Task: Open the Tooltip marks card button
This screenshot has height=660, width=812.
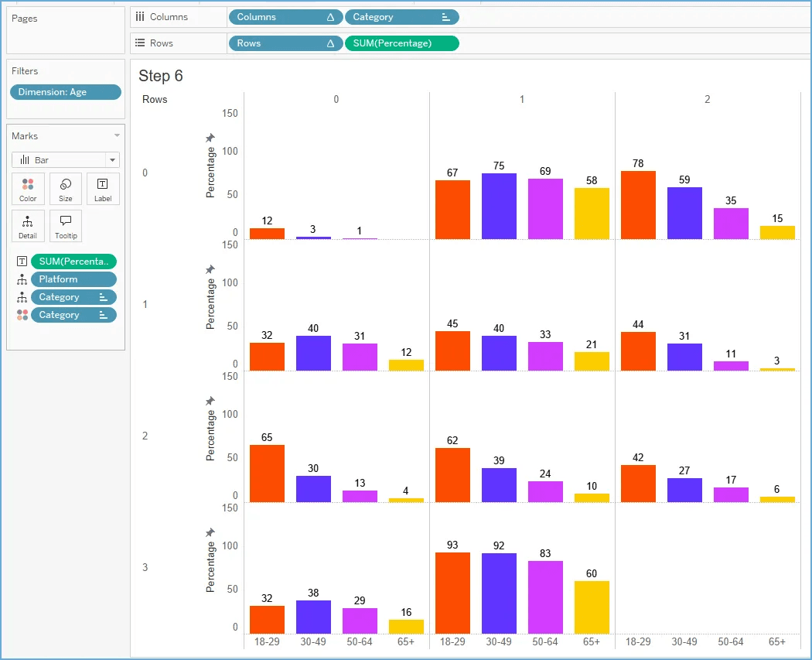Action: pyautogui.click(x=66, y=226)
